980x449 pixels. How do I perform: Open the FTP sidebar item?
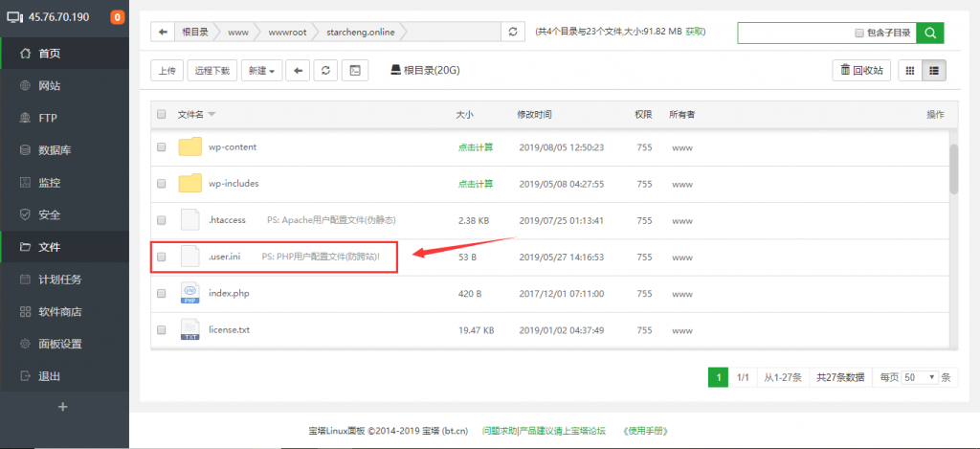64,118
